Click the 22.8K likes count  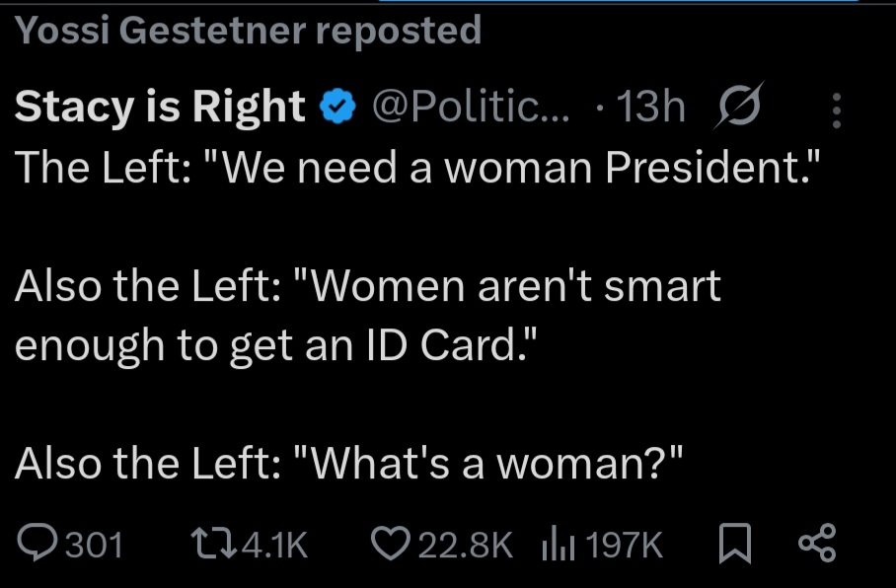[x=466, y=544]
